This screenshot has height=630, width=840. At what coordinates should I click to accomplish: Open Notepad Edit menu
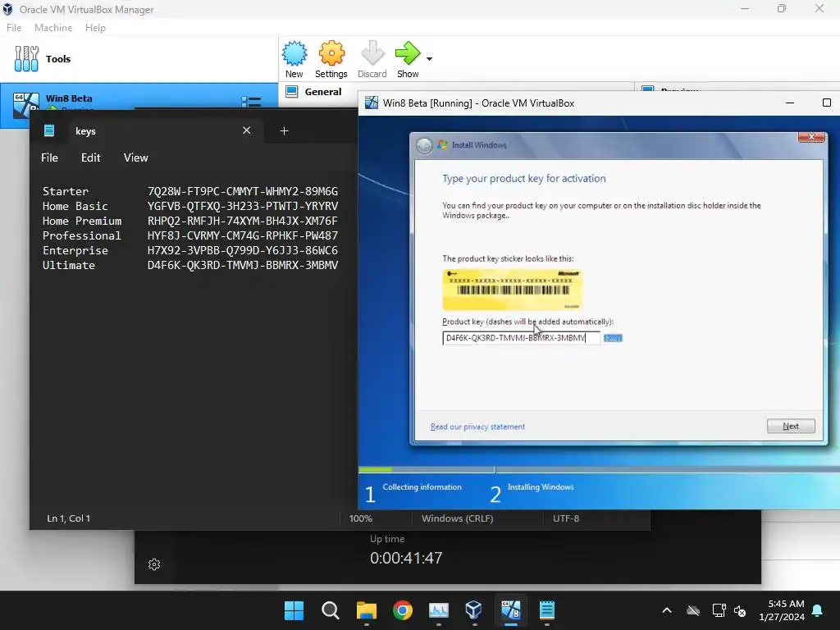[x=90, y=157]
